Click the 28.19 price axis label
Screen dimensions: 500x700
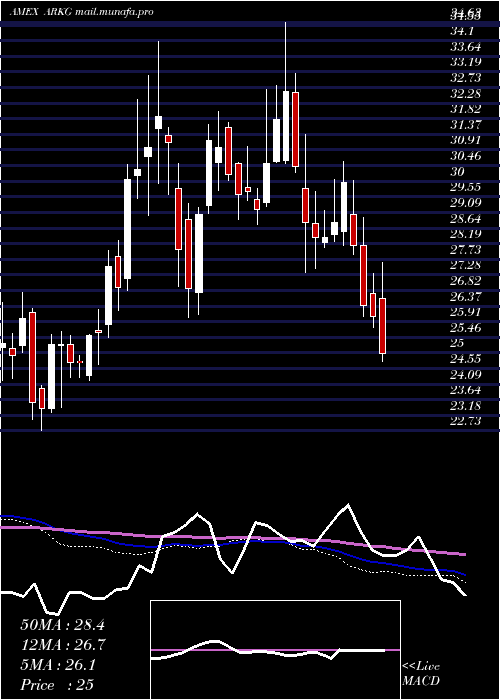click(466, 233)
